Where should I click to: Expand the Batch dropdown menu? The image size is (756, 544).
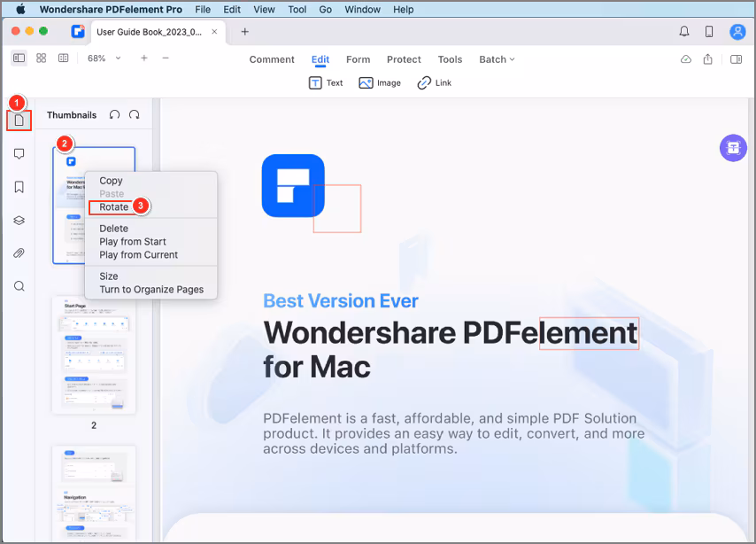(x=497, y=59)
